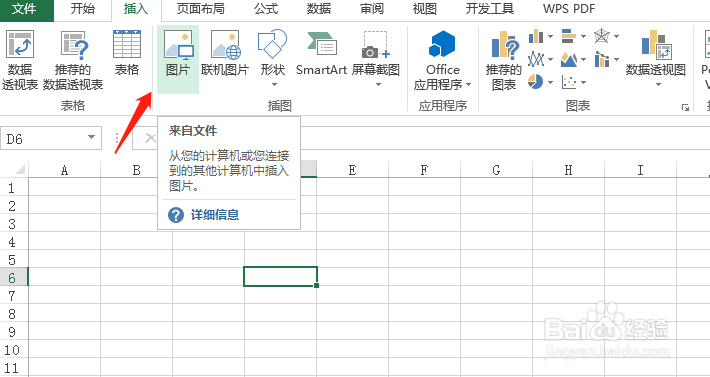
Task: Insert a PivotTable (数据透视表)
Action: pos(20,60)
